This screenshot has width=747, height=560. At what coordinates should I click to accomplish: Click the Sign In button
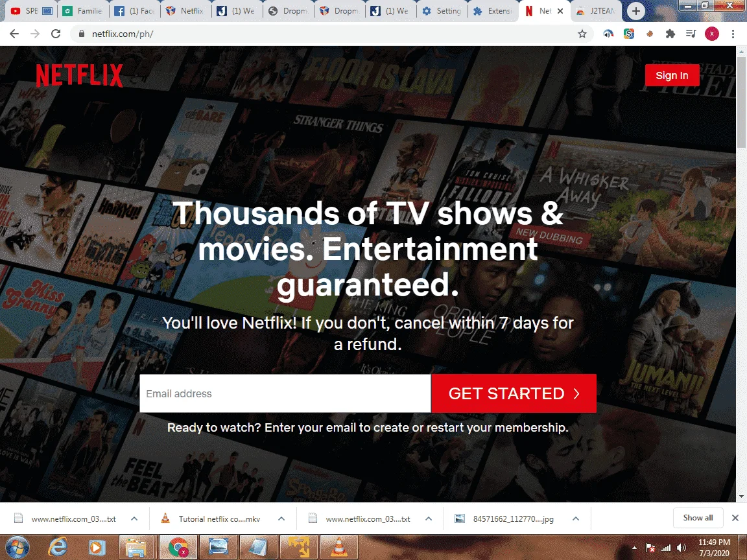[x=672, y=75]
